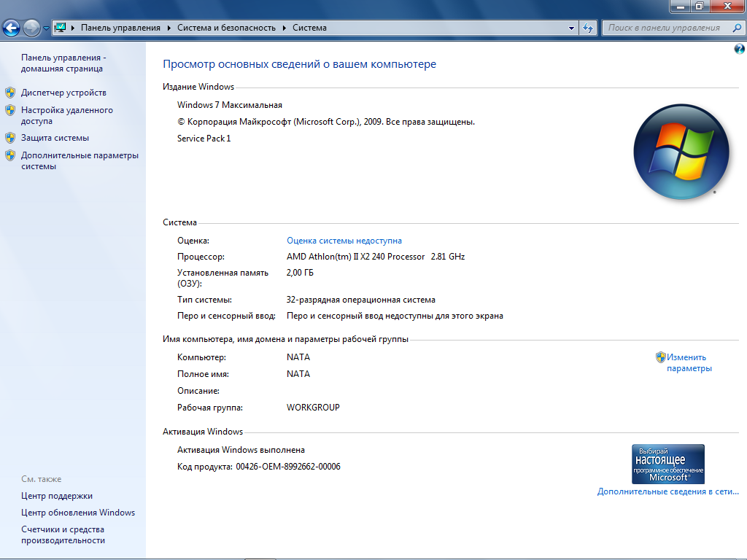This screenshot has width=747, height=560.
Task: Click the Forward navigation arrow button
Action: tap(32, 28)
